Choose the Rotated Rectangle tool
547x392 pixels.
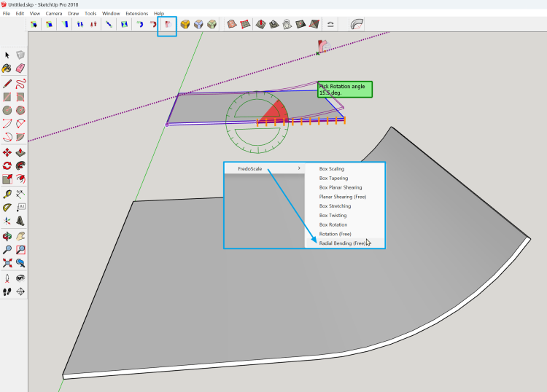coord(20,97)
